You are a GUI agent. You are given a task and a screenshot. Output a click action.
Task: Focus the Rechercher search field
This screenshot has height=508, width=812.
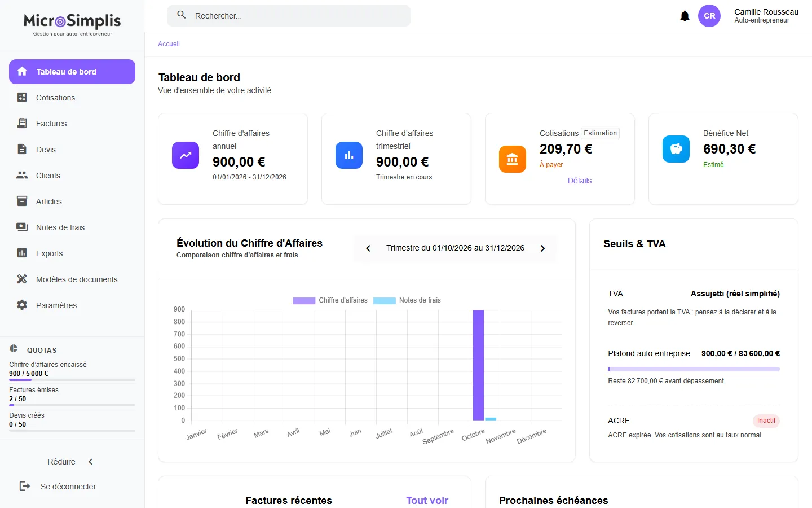[x=289, y=16]
